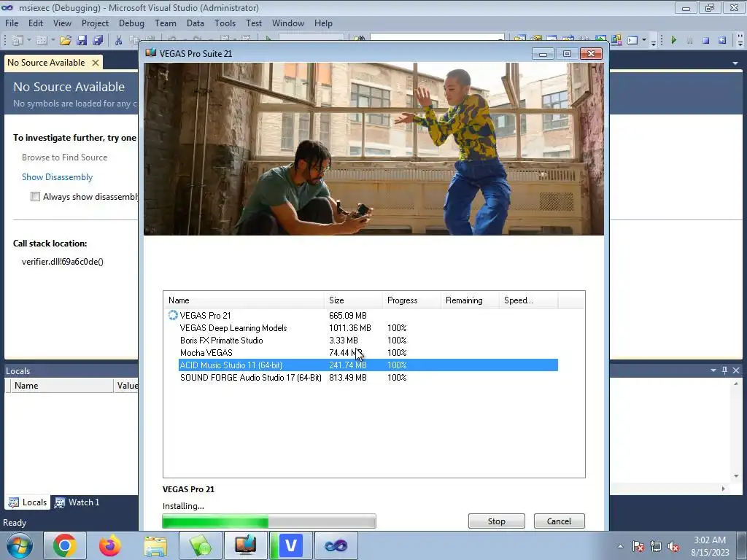Click Browse to Find Source link
This screenshot has height=560, width=747.
[64, 157]
